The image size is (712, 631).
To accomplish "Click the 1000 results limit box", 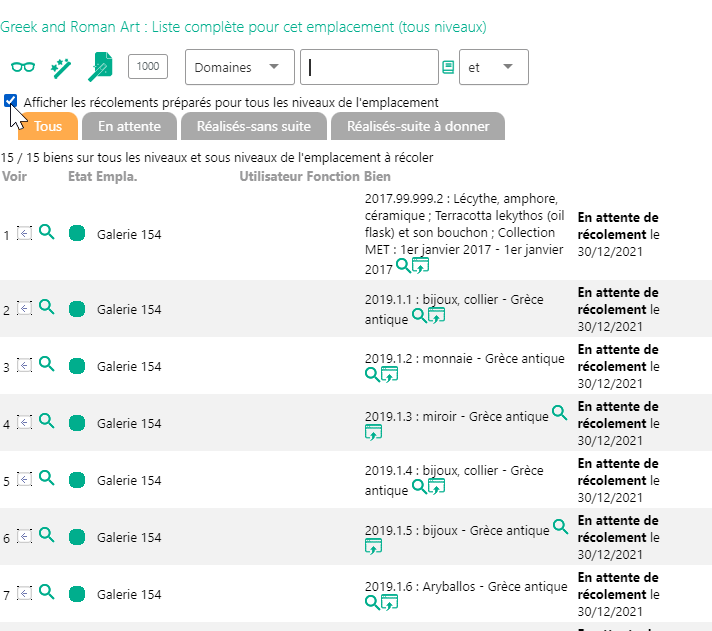I will point(148,67).
